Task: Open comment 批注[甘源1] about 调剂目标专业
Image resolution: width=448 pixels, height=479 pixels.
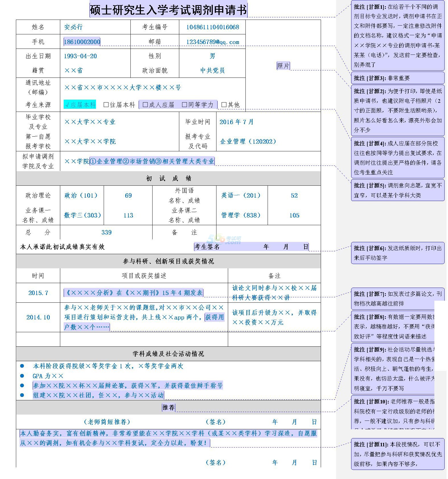Action: (398, 36)
